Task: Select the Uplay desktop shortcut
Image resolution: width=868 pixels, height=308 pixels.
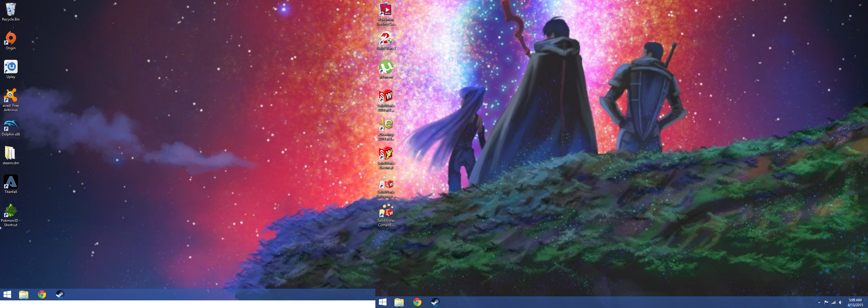Action: pyautogui.click(x=11, y=70)
